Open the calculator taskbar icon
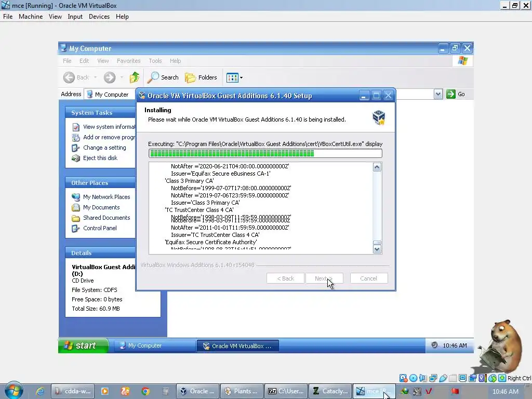Image resolution: width=532 pixels, height=399 pixels. pyautogui.click(x=166, y=391)
